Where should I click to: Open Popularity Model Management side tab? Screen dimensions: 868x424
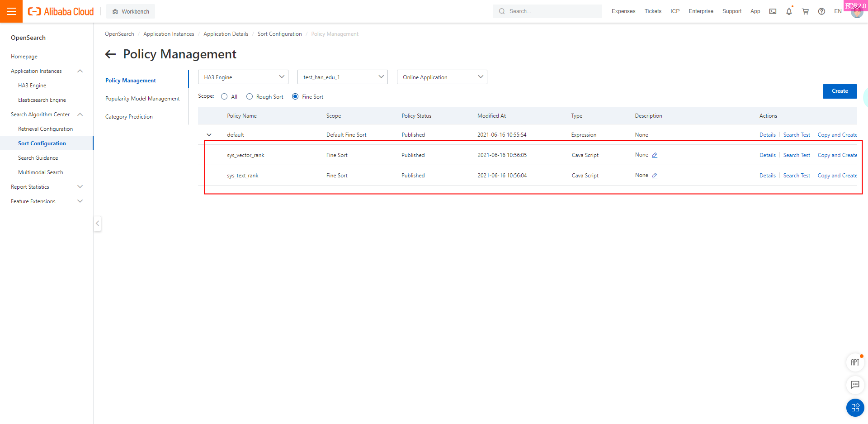142,99
